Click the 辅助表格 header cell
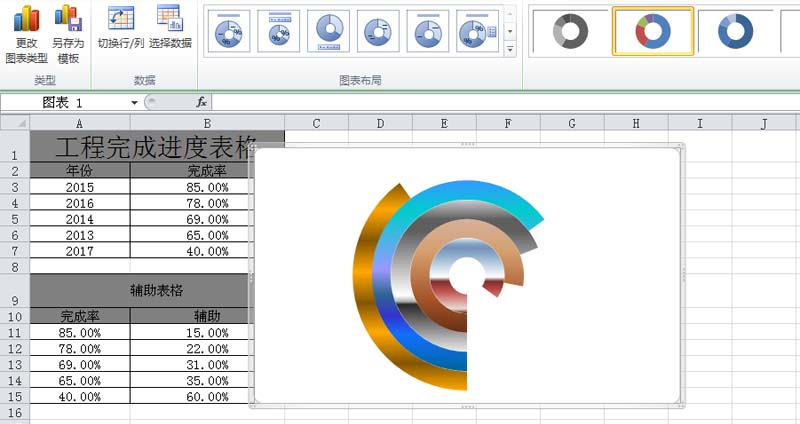The height and width of the screenshot is (424, 800). tap(140, 290)
